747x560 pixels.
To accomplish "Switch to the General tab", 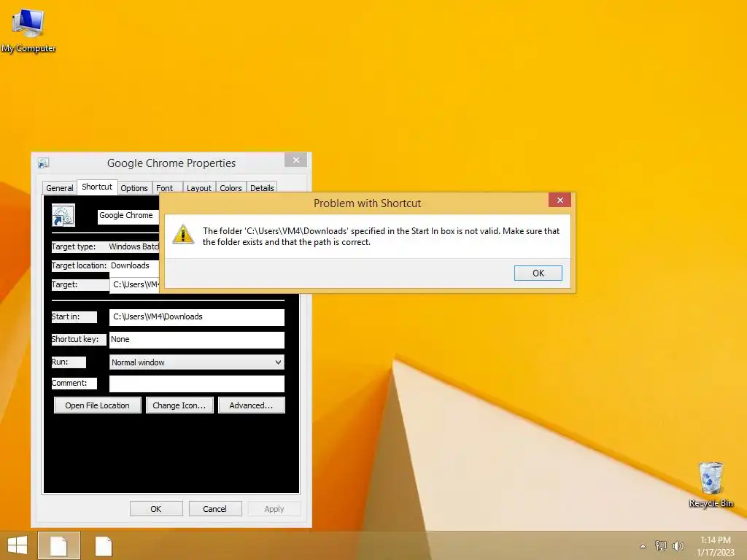I will (60, 188).
